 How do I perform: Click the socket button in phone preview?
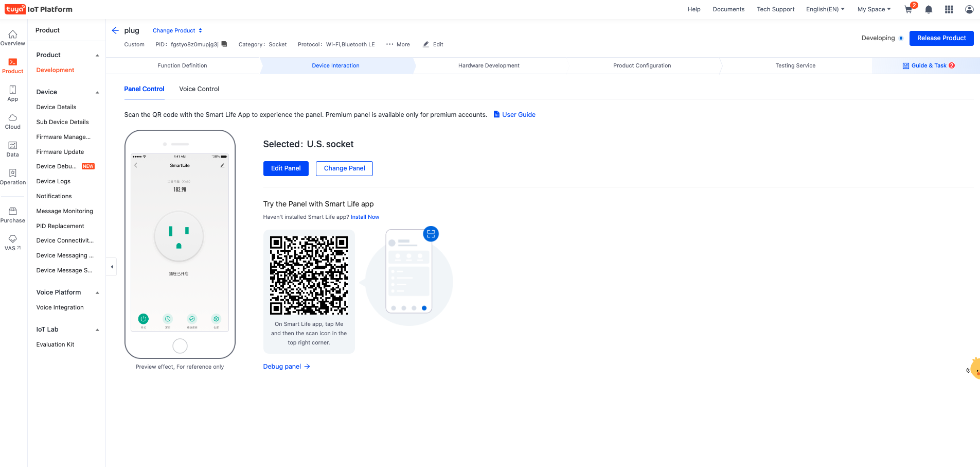tap(179, 237)
